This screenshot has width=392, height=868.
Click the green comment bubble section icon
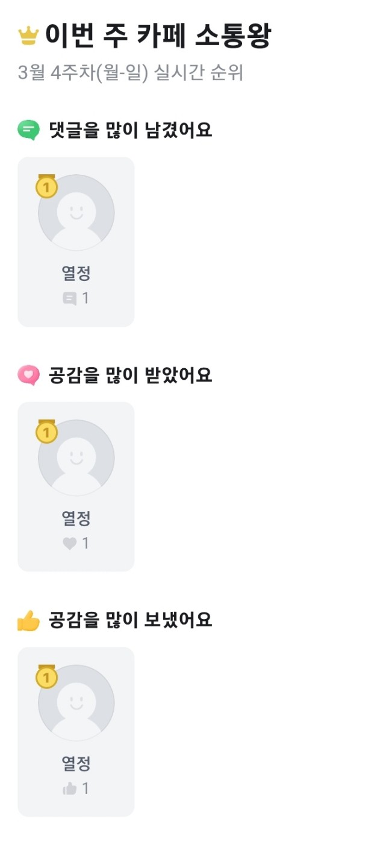pos(28,130)
